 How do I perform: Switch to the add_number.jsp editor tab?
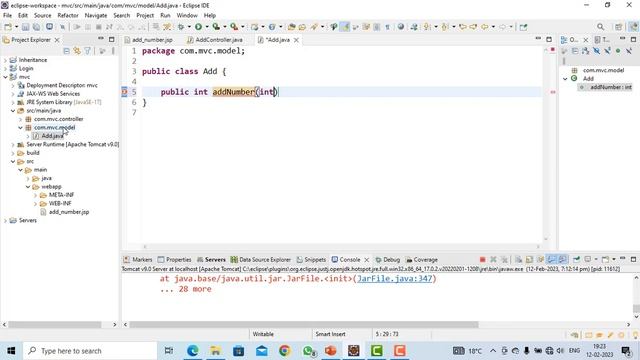pos(149,40)
